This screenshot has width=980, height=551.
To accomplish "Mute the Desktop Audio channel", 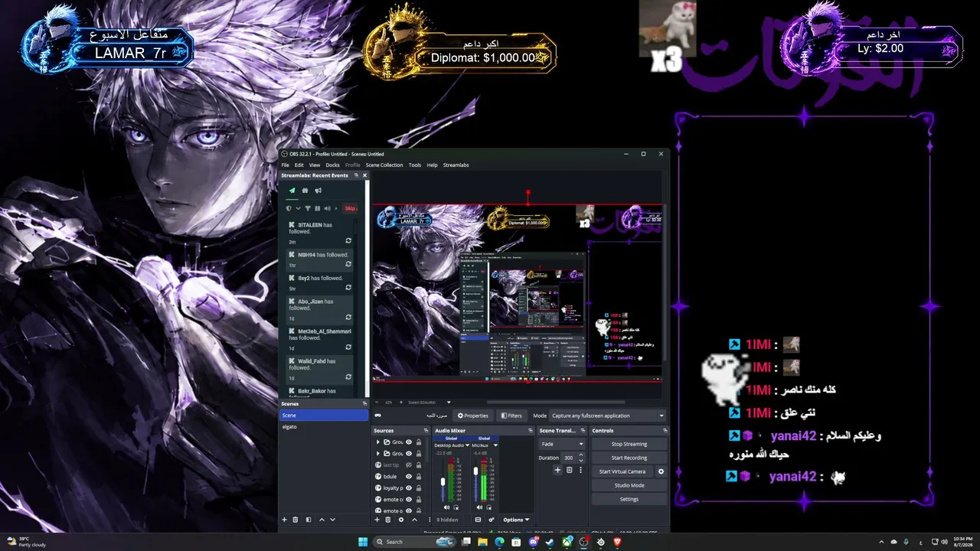I will point(447,507).
